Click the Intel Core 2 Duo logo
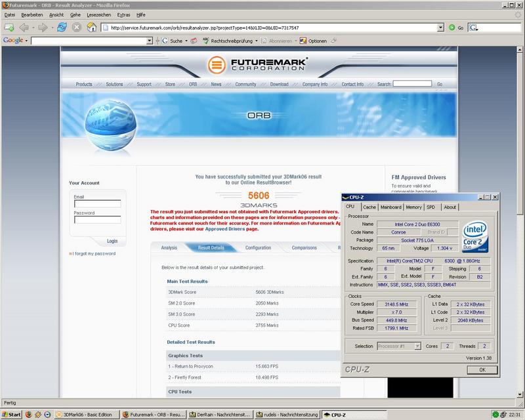525x420 pixels. click(474, 236)
